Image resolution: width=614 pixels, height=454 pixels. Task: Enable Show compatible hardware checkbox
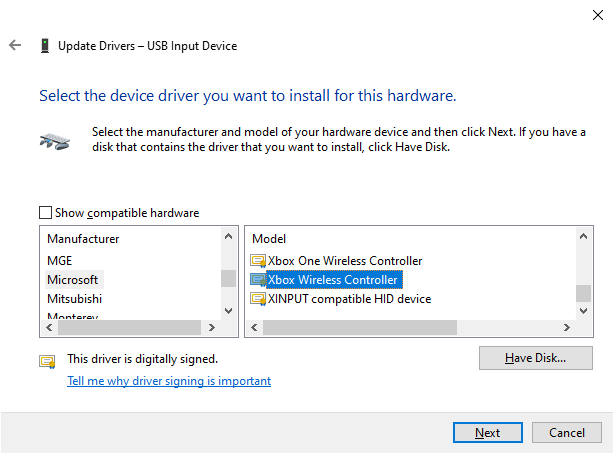[45, 213]
